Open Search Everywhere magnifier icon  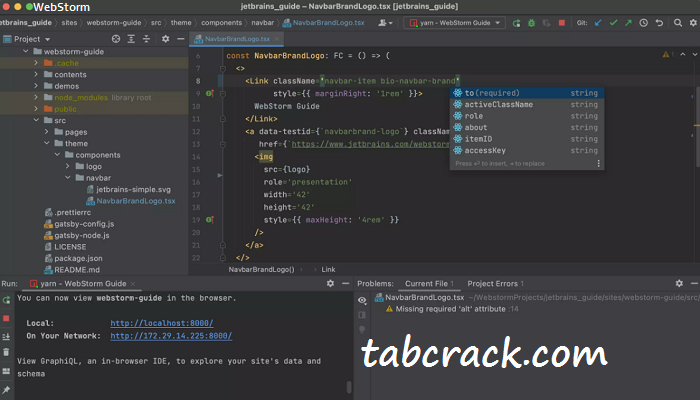(x=678, y=23)
